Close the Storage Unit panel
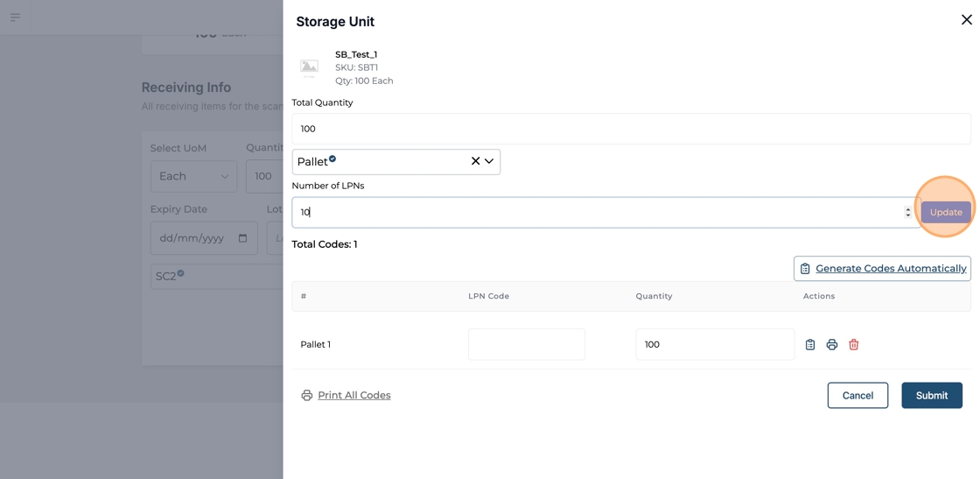Screen dimensions: 980x479 click(x=966, y=19)
